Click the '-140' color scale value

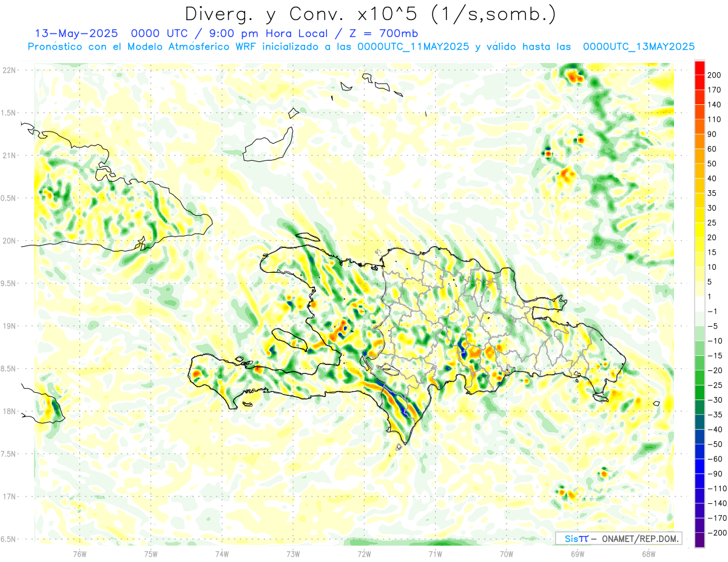718,503
